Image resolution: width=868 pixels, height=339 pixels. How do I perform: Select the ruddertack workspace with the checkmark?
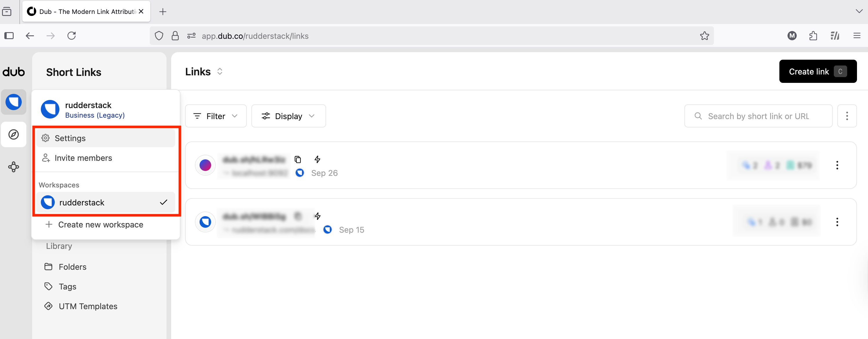coord(82,202)
